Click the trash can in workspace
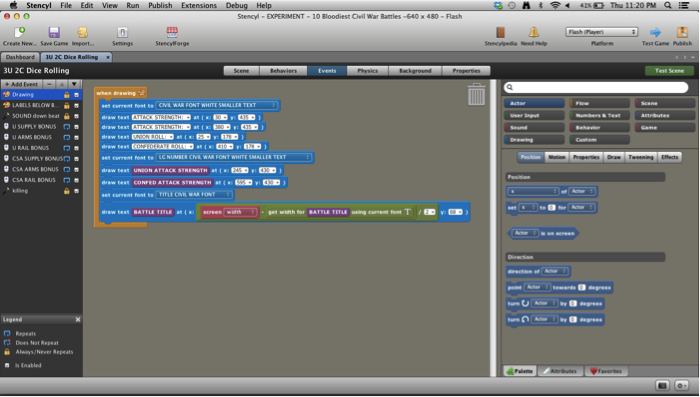Screen dimensions: 700x397 pos(476,94)
